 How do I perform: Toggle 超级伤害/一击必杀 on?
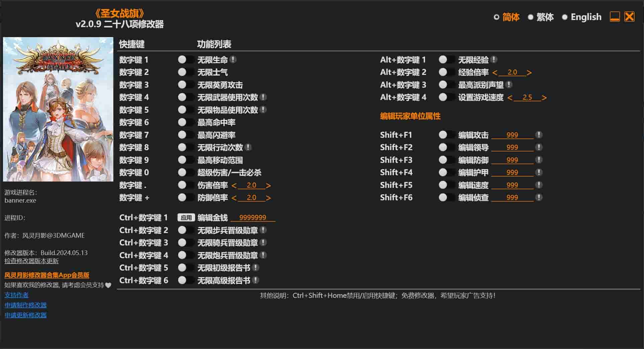click(186, 172)
